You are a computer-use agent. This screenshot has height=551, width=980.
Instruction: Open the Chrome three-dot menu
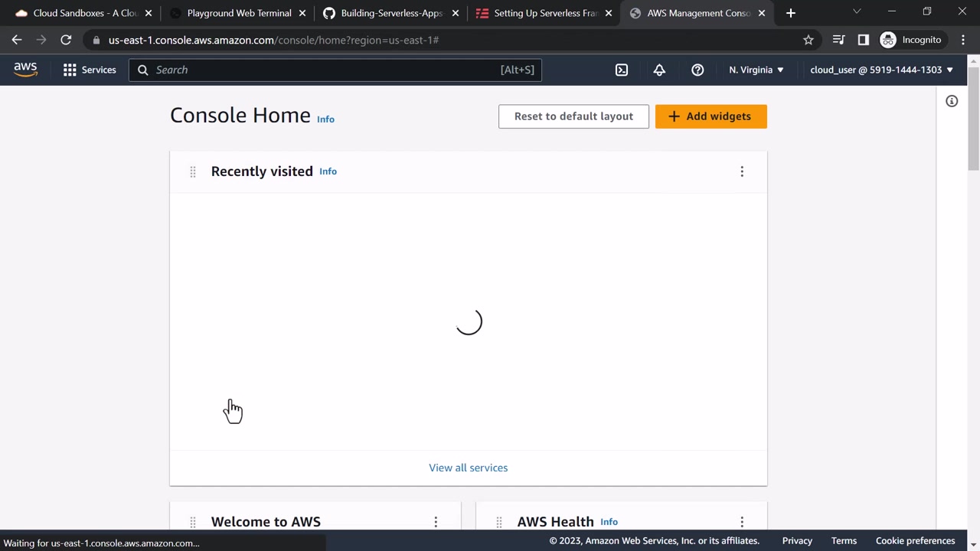[963, 40]
